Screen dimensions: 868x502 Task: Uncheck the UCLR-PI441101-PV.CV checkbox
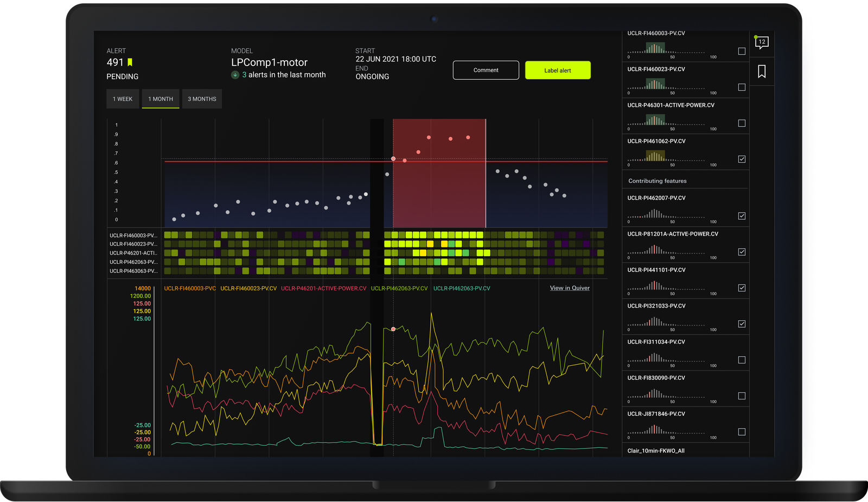pos(742,288)
